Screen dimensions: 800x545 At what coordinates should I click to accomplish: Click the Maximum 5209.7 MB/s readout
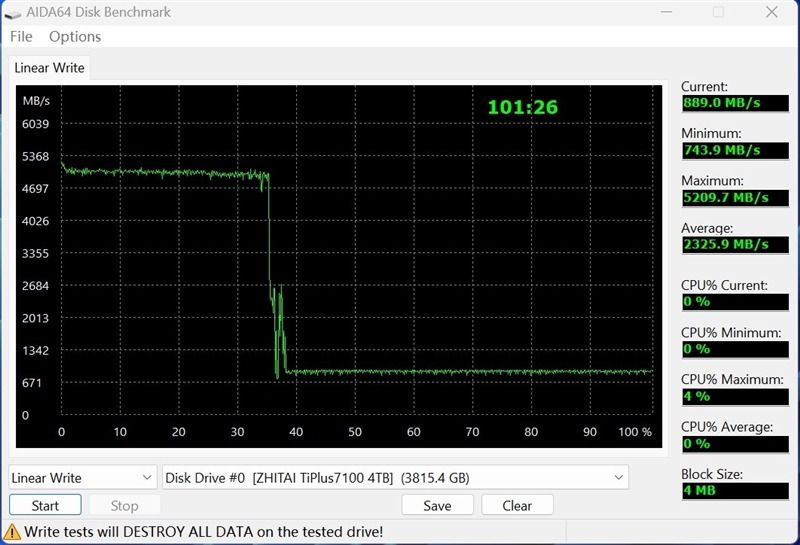735,198
